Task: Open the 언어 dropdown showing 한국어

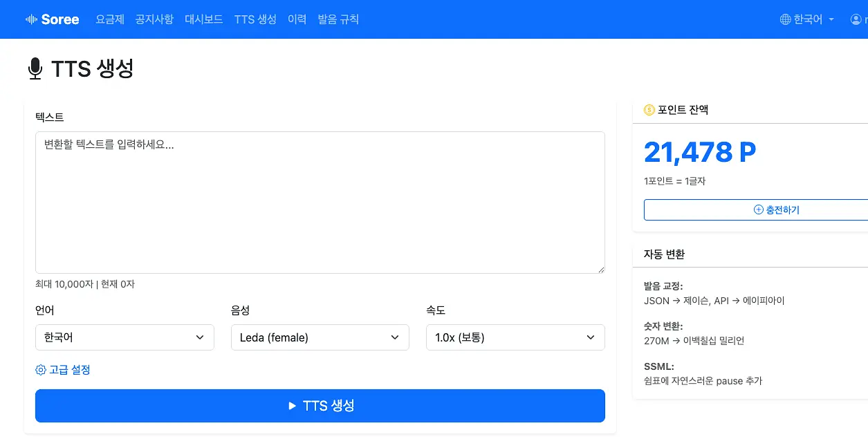Action: [x=124, y=337]
